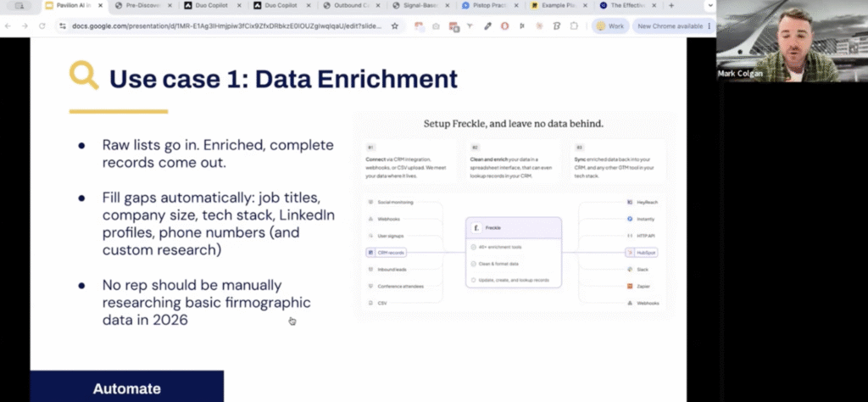Click the orange Zapier icon
This screenshot has width=868, height=402.
click(630, 287)
